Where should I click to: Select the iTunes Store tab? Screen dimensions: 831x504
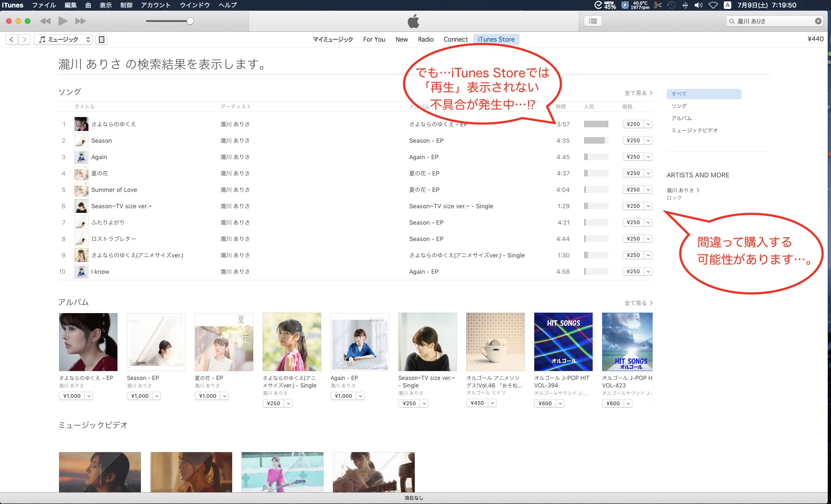tap(496, 39)
